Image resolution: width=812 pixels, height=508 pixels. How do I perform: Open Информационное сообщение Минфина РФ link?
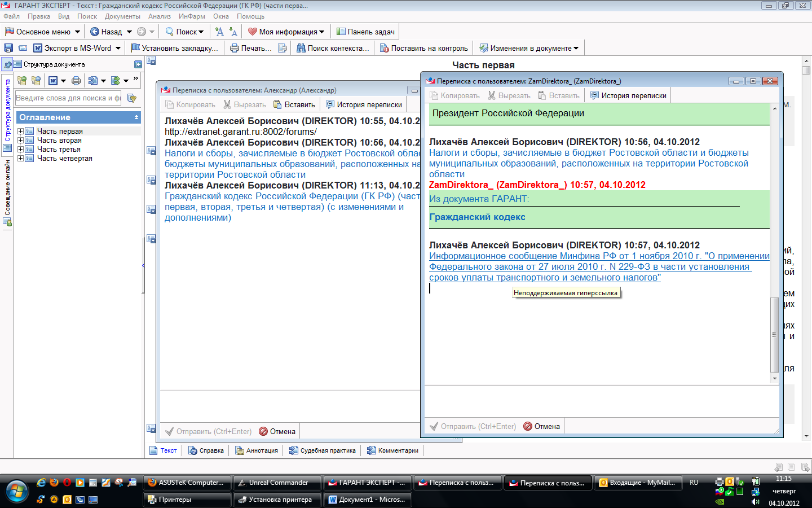click(599, 266)
